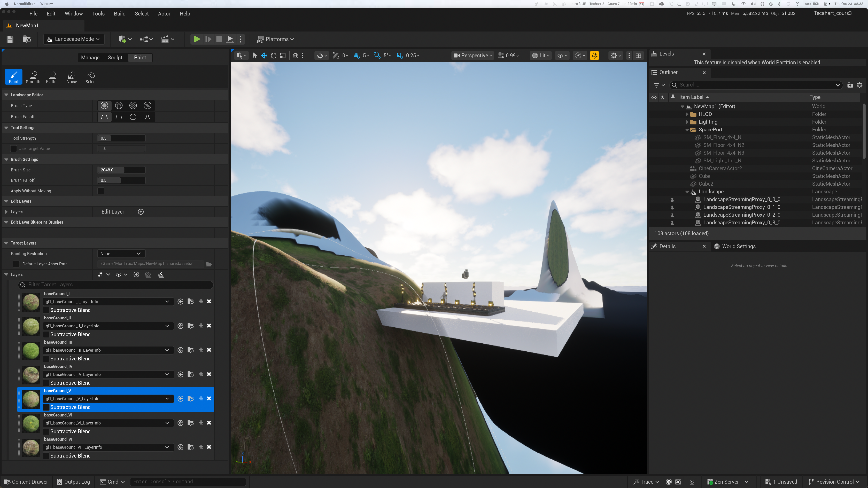Create a new folder in Outliner
This screenshot has width=868, height=488.
(850, 85)
